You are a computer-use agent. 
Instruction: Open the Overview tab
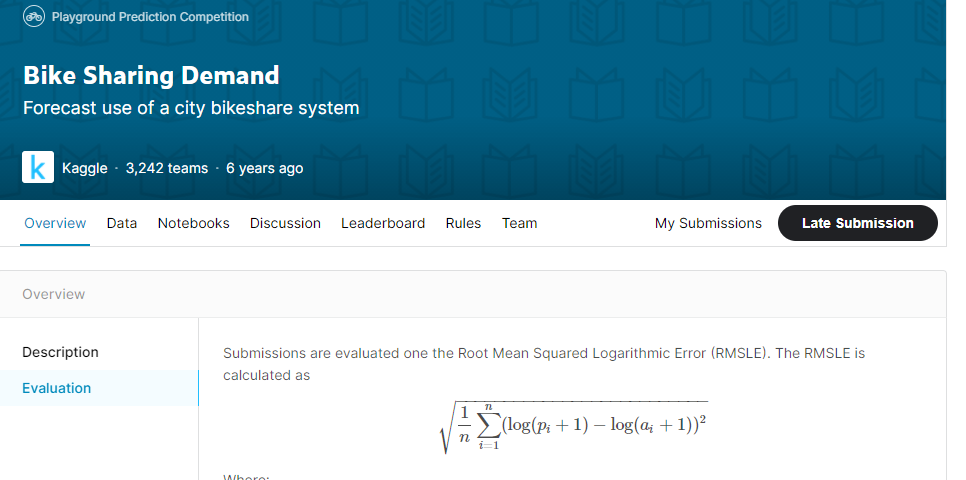[x=55, y=223]
